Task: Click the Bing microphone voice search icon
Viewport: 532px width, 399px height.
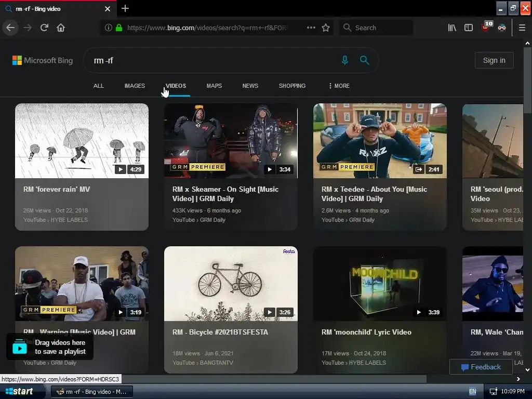Action: (x=345, y=60)
